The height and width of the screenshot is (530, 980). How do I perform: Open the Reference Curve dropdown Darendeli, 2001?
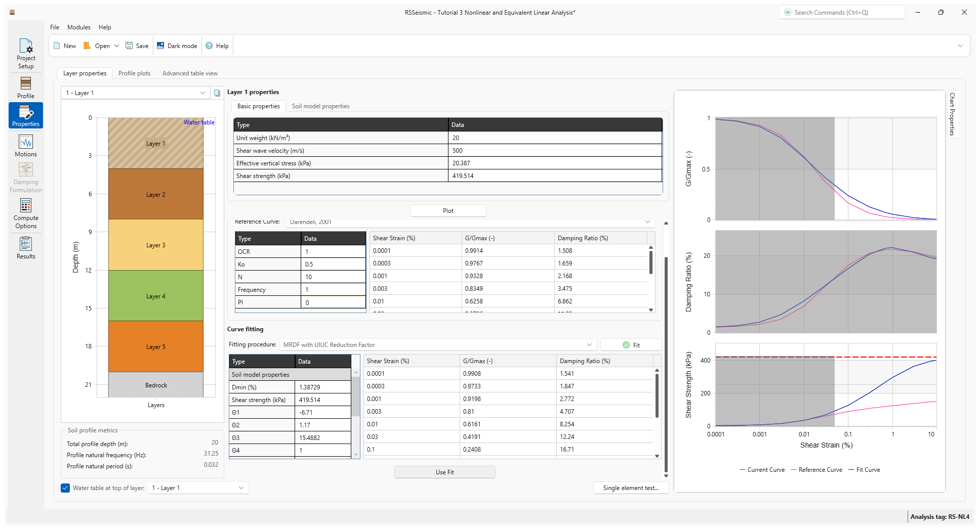[x=470, y=222]
